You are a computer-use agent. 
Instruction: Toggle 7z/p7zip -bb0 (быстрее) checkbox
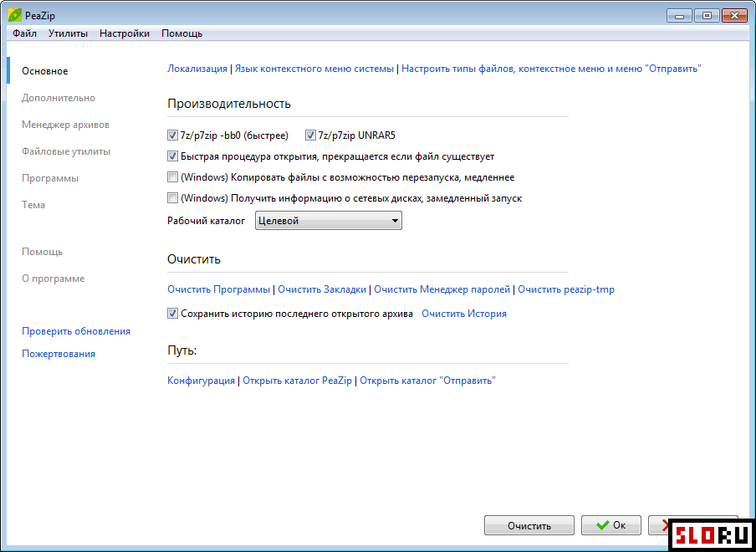pos(172,136)
